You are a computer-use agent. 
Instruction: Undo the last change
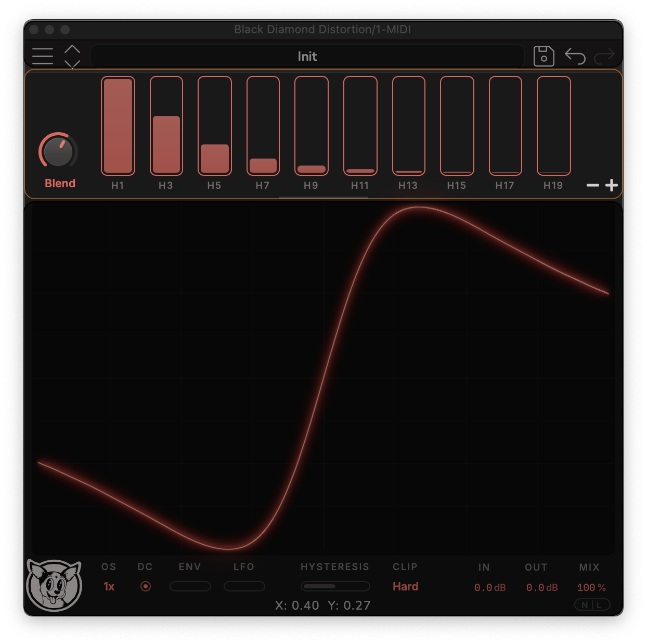575,56
